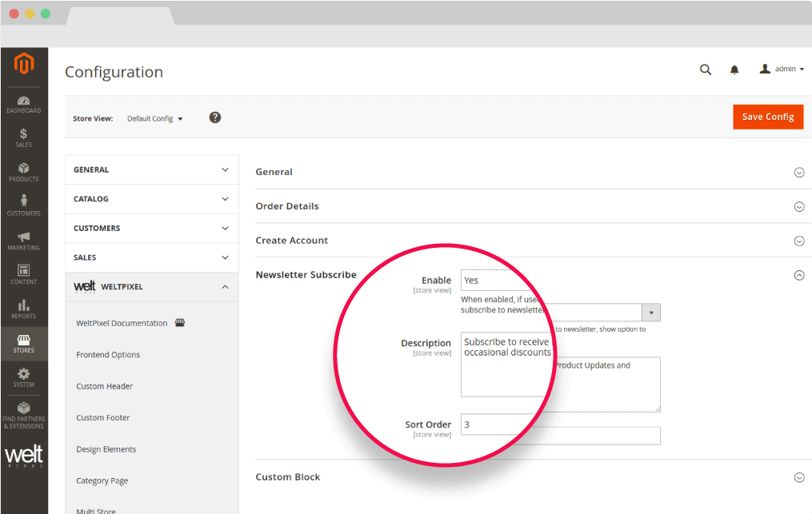Open the notifications bell
The width and height of the screenshot is (812, 514).
tap(734, 70)
